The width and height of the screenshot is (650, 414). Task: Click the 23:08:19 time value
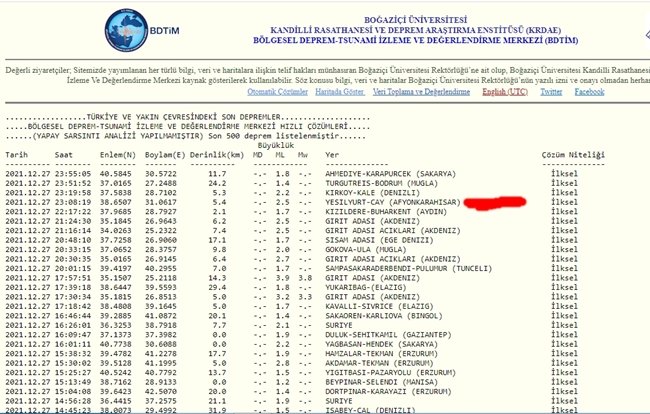[x=73, y=202]
